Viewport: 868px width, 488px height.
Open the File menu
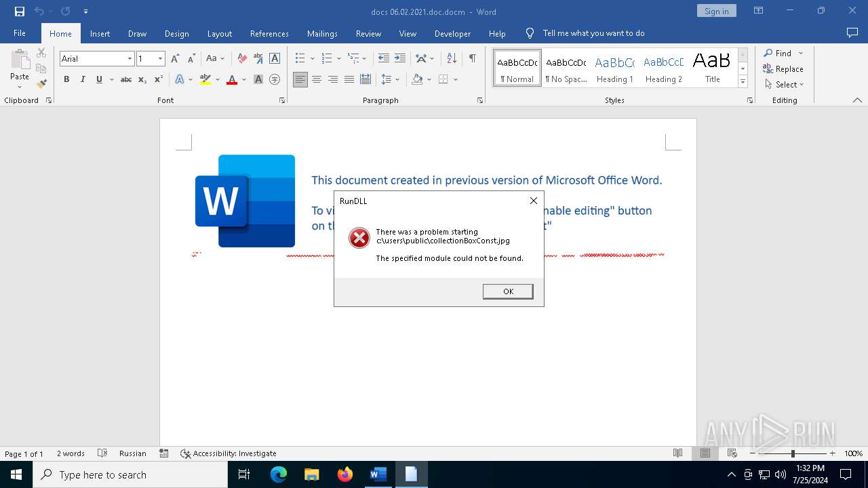point(20,33)
